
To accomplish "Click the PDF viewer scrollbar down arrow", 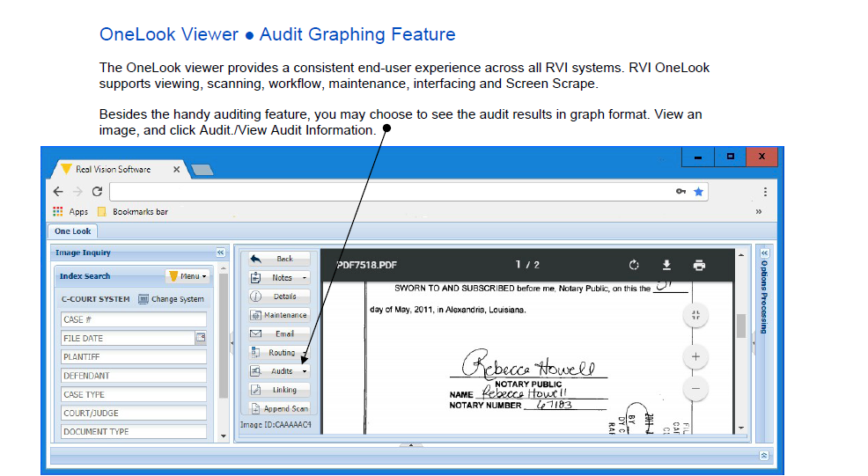I will pos(741,428).
